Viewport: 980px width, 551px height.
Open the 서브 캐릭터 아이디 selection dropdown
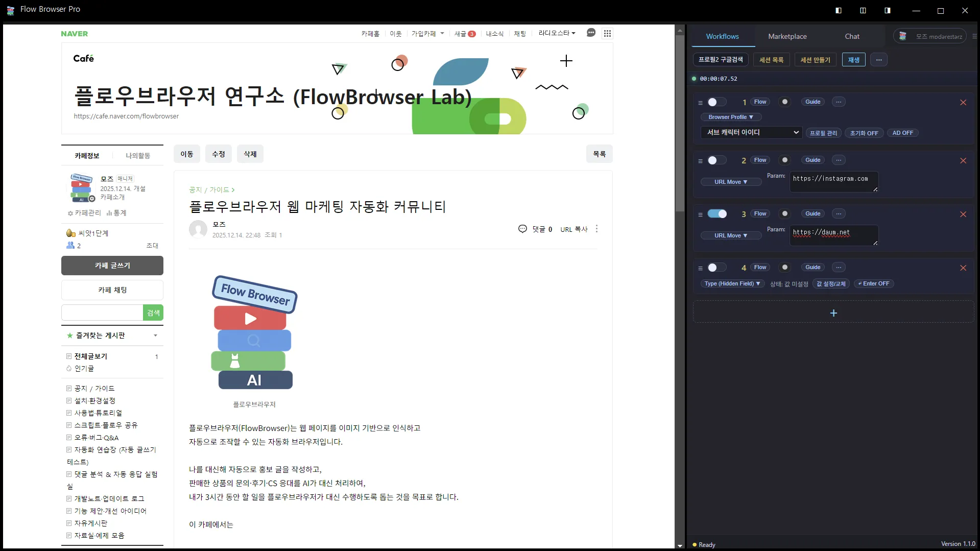click(x=751, y=132)
